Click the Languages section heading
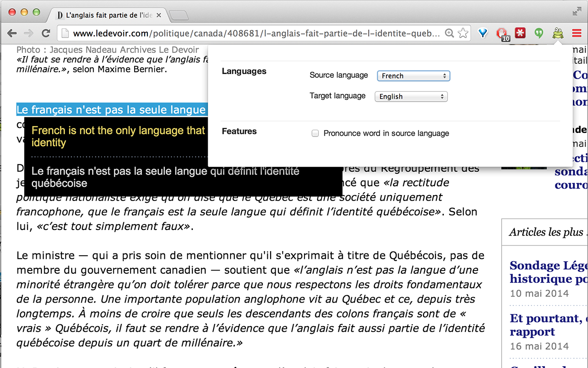This screenshot has width=588, height=368. [244, 71]
